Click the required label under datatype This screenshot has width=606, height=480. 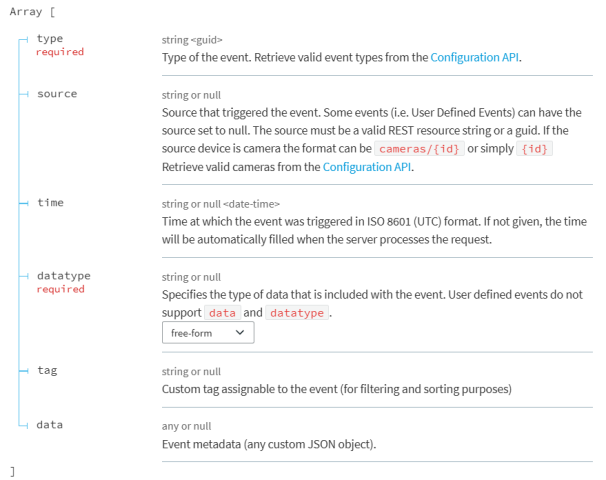point(60,289)
